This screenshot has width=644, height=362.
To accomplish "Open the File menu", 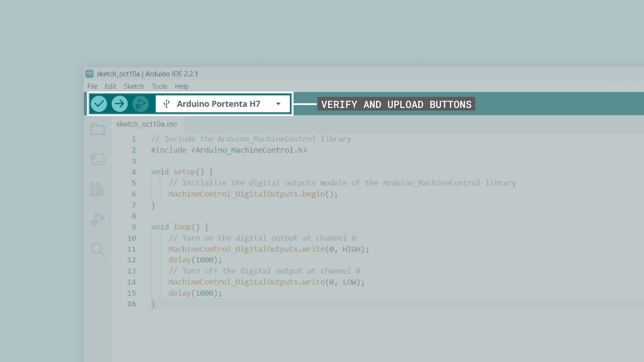I will coord(92,86).
